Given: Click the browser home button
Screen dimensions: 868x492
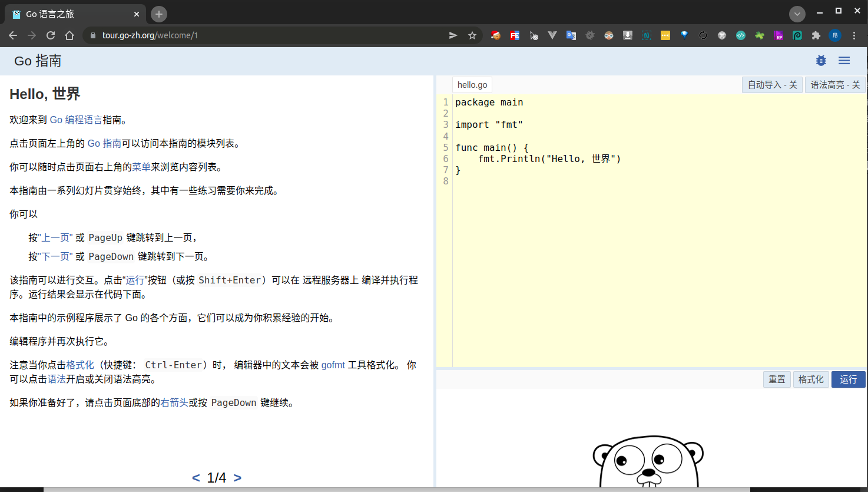Looking at the screenshot, I should click(x=69, y=35).
